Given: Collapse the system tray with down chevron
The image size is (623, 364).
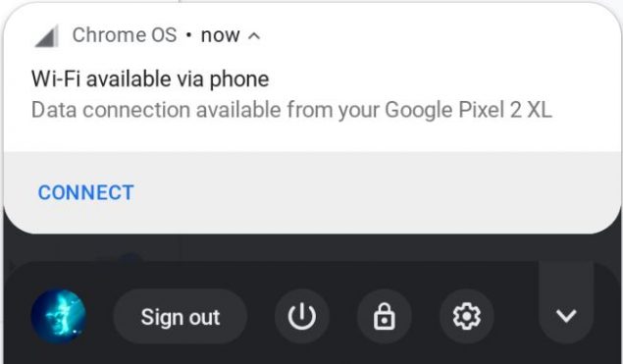Looking at the screenshot, I should pyautogui.click(x=566, y=316).
